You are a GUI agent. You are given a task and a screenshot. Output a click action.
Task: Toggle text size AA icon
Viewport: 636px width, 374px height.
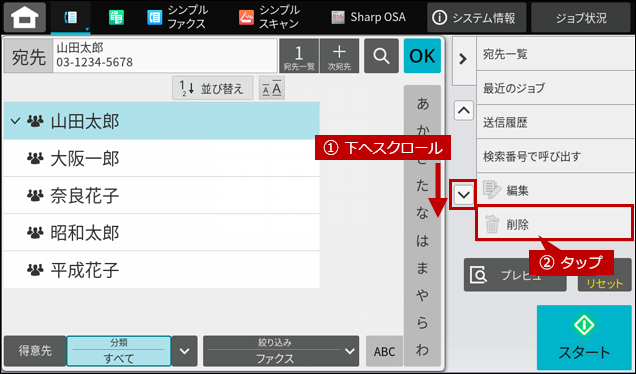272,88
